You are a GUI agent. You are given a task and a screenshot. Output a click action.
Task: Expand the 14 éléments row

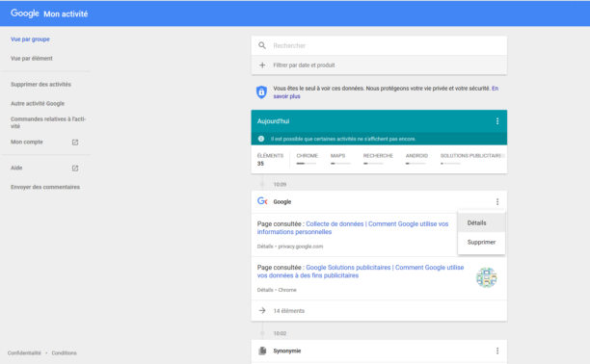379,311
